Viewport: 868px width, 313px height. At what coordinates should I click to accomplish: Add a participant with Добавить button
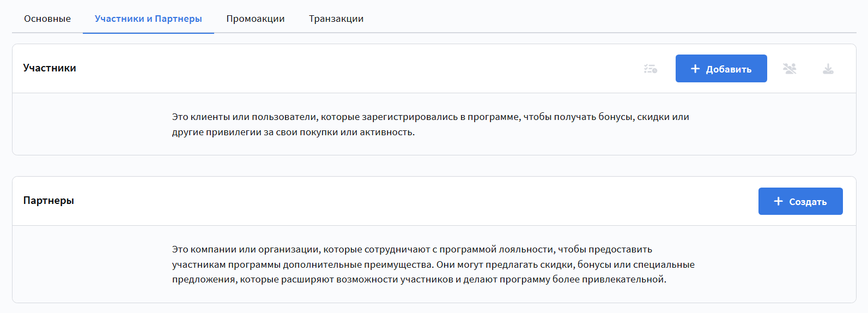point(721,69)
